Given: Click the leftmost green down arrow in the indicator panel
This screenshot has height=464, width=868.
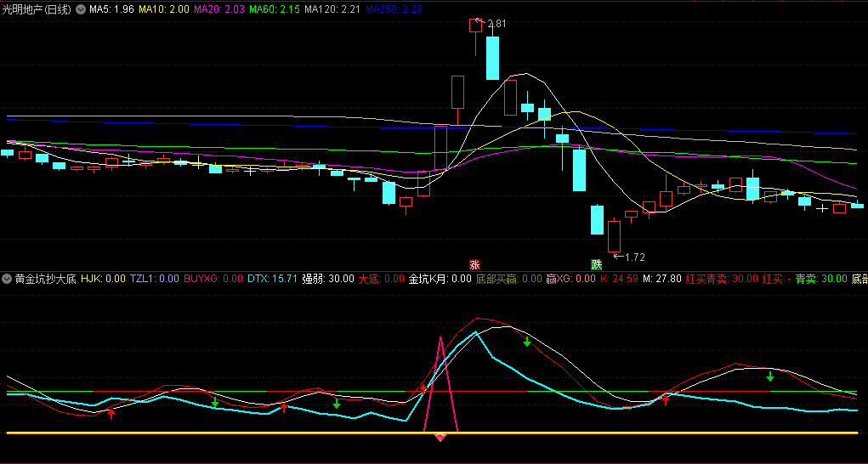Looking at the screenshot, I should [215, 403].
